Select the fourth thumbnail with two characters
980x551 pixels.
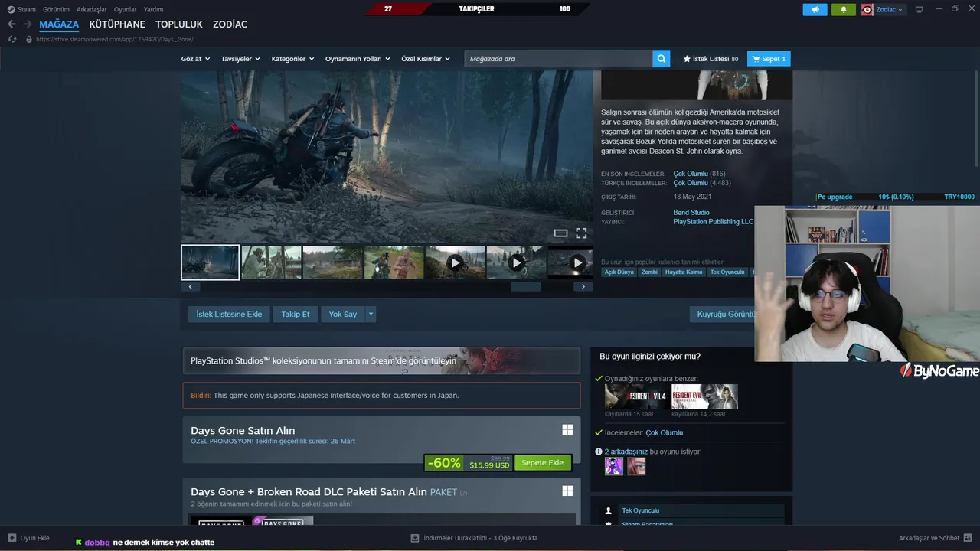pyautogui.click(x=394, y=262)
